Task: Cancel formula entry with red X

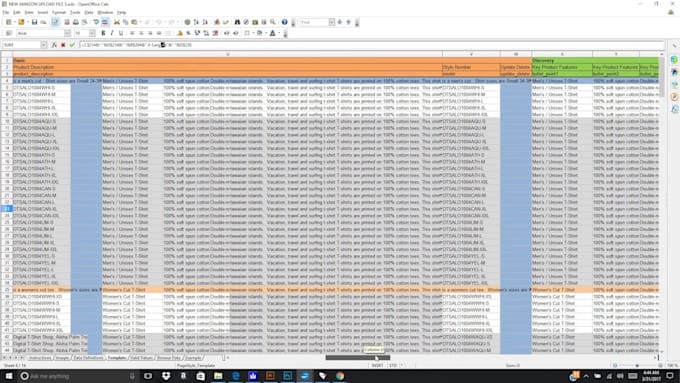Action: click(x=63, y=45)
